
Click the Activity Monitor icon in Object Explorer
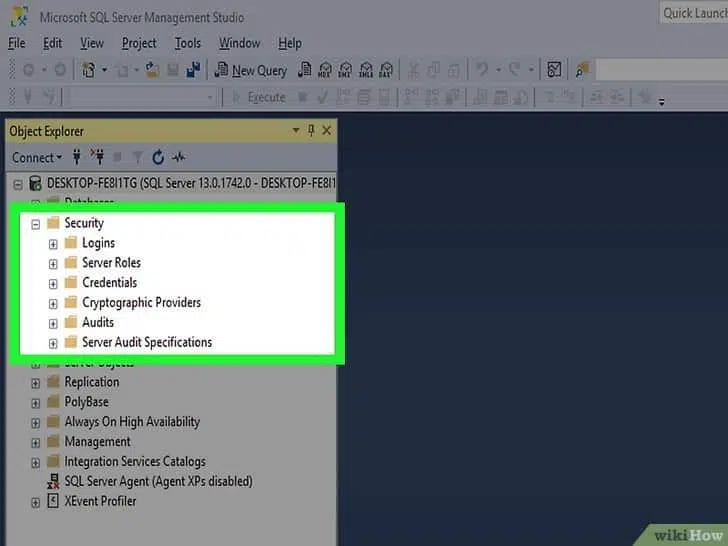pyautogui.click(x=179, y=157)
